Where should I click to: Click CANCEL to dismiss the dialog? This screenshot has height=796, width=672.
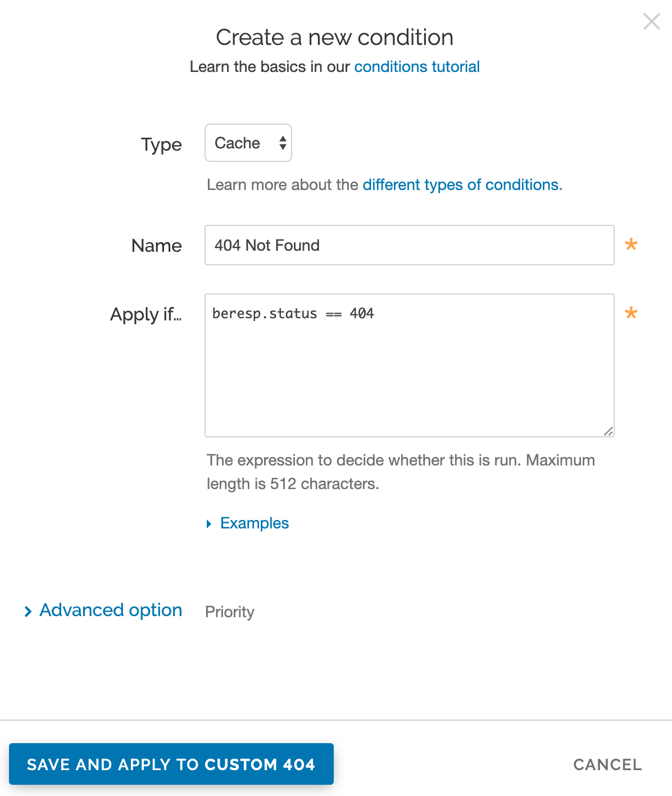click(x=607, y=764)
